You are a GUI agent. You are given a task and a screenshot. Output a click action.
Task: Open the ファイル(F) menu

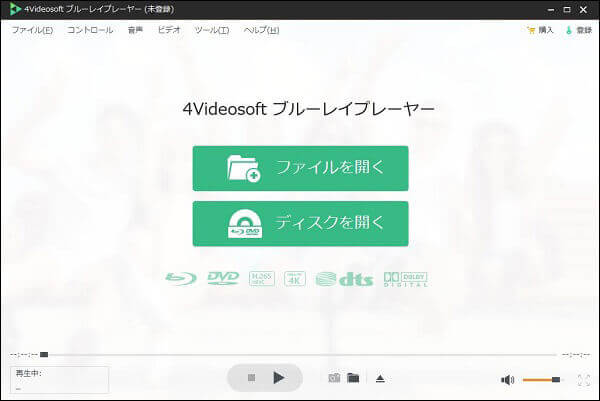33,30
